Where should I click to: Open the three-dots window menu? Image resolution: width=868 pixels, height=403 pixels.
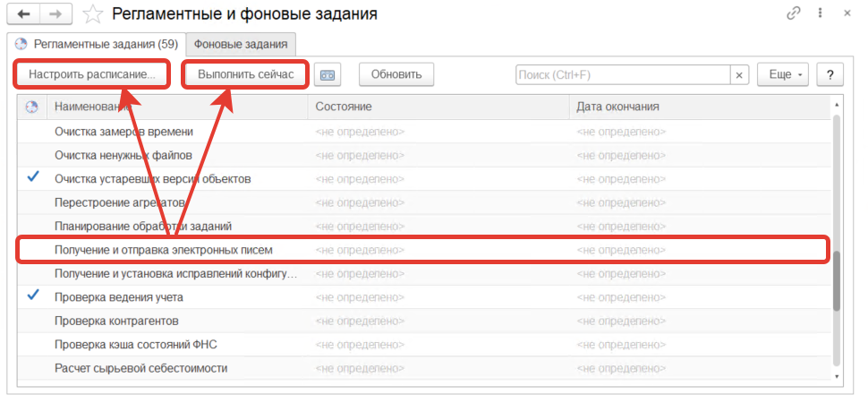(x=820, y=13)
